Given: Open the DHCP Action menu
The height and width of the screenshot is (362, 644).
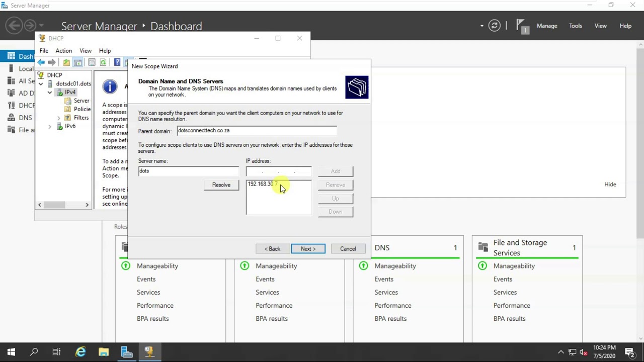Looking at the screenshot, I should tap(64, 51).
